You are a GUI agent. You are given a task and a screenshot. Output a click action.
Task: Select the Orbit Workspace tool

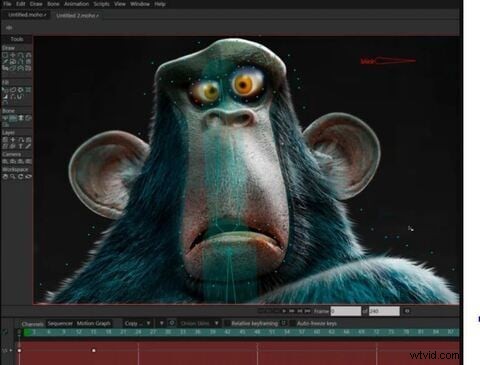coord(28,177)
